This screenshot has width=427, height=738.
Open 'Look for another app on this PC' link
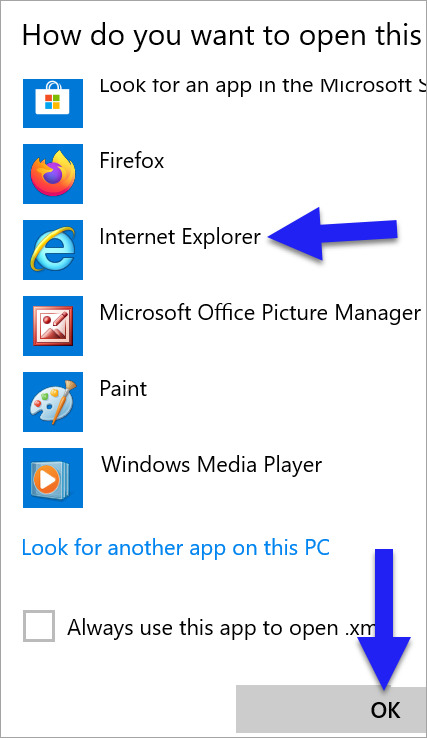[x=176, y=548]
